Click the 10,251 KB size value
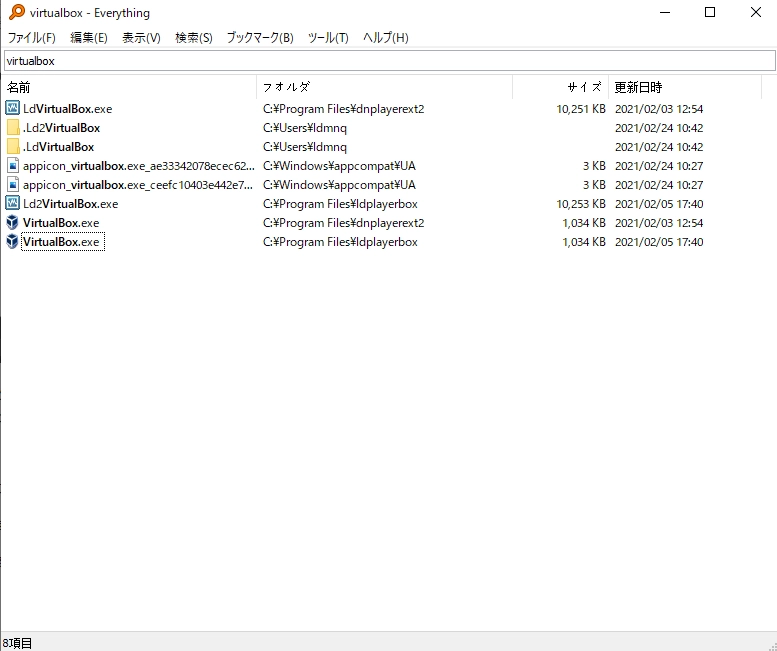777x651 pixels. tap(581, 108)
